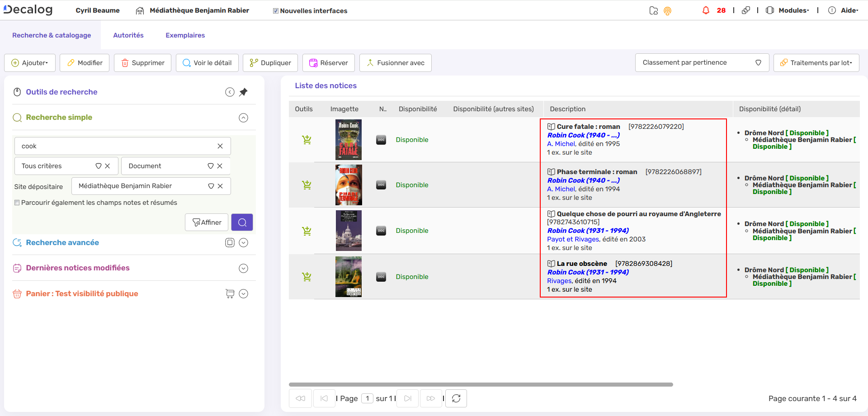Click the 'Réserver' button
Viewport: 868px width, 416px height.
[328, 62]
